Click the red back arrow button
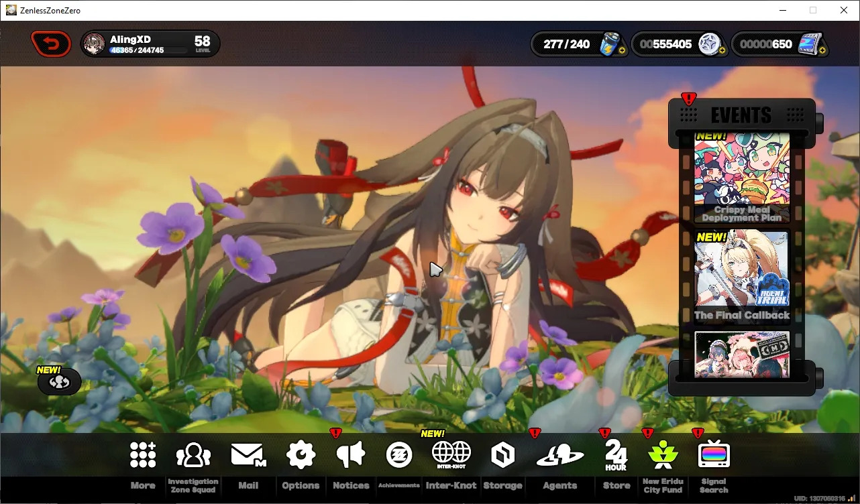Viewport: 860px width, 504px height. pyautogui.click(x=51, y=44)
